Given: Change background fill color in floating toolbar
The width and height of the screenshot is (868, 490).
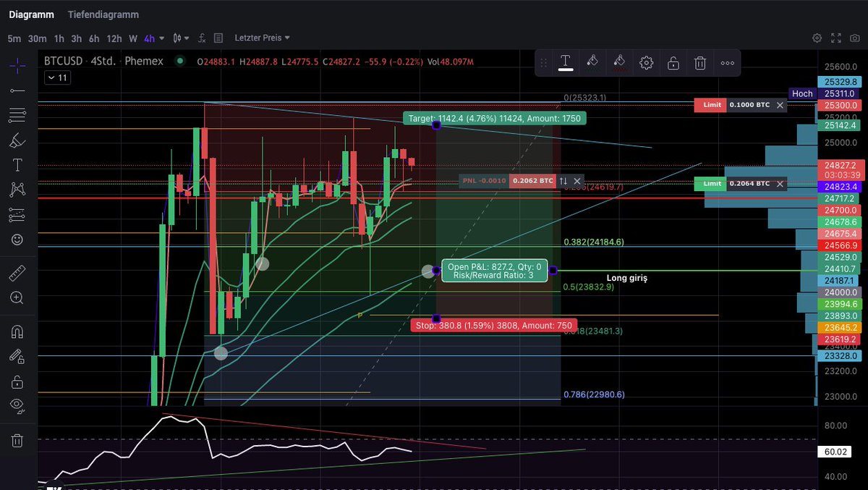Looking at the screenshot, I should click(592, 63).
